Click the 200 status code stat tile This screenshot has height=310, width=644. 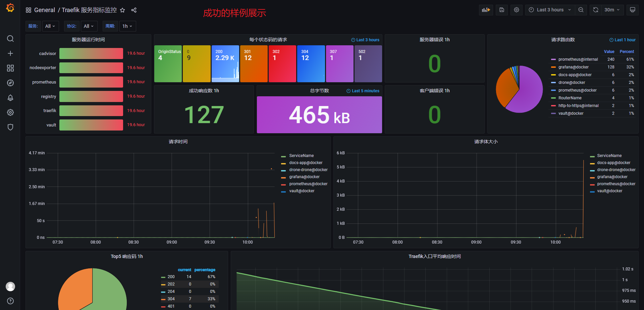tap(225, 64)
